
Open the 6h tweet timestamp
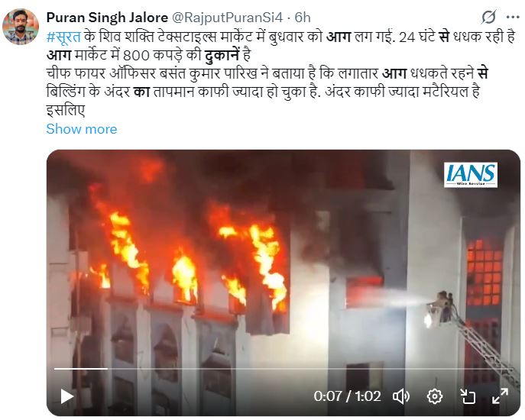[303, 18]
